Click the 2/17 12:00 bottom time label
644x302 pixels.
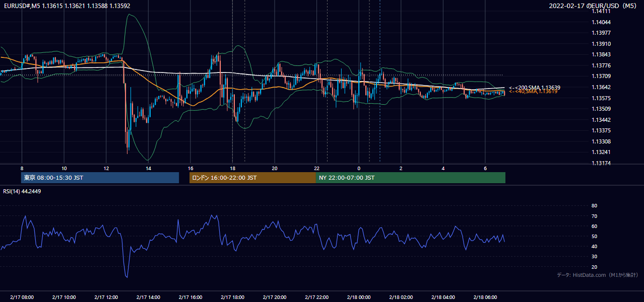tap(106, 297)
